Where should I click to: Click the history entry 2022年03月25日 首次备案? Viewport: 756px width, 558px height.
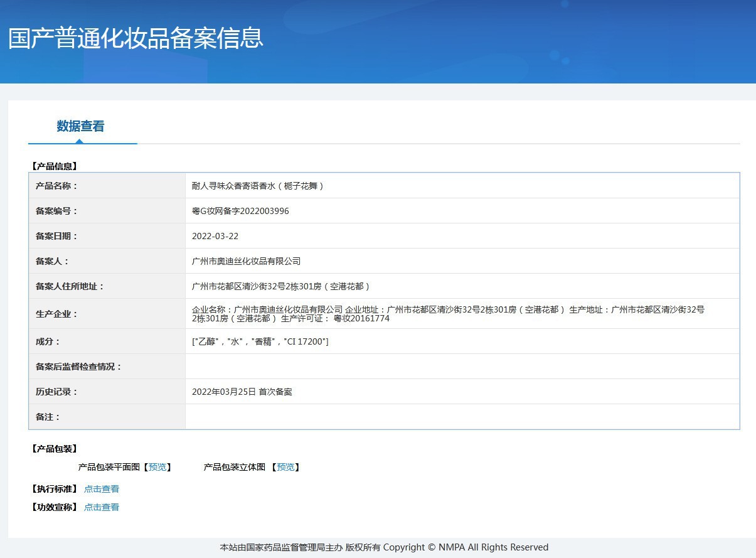tap(242, 392)
